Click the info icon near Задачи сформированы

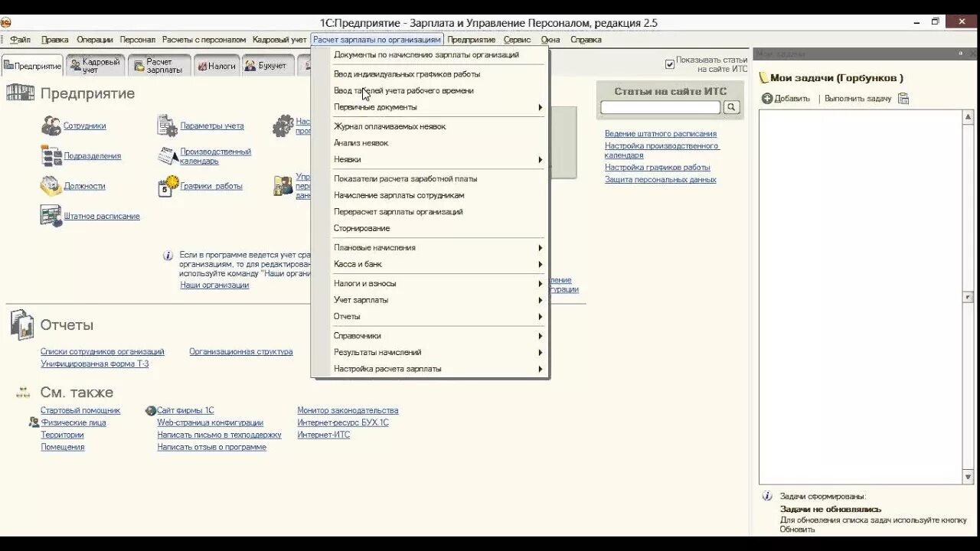767,496
